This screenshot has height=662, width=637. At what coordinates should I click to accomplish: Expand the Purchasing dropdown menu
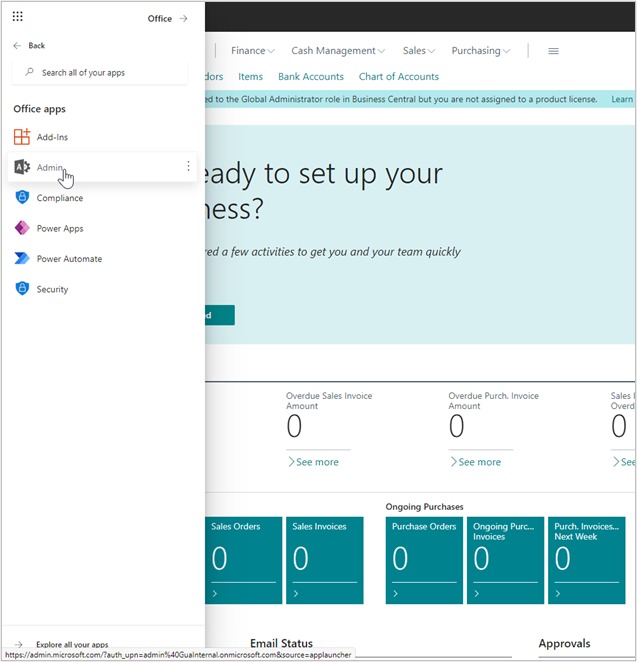(x=480, y=51)
